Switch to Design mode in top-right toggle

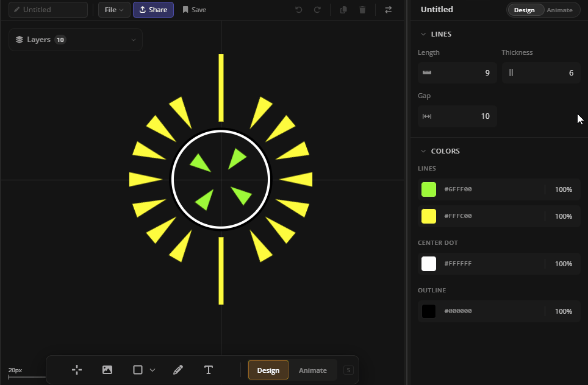tap(525, 10)
